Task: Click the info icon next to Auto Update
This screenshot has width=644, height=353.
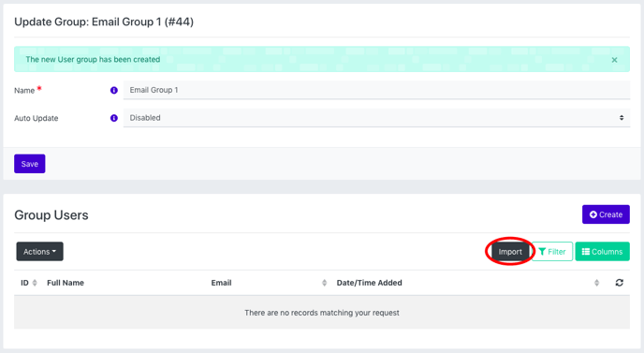Action: [114, 118]
